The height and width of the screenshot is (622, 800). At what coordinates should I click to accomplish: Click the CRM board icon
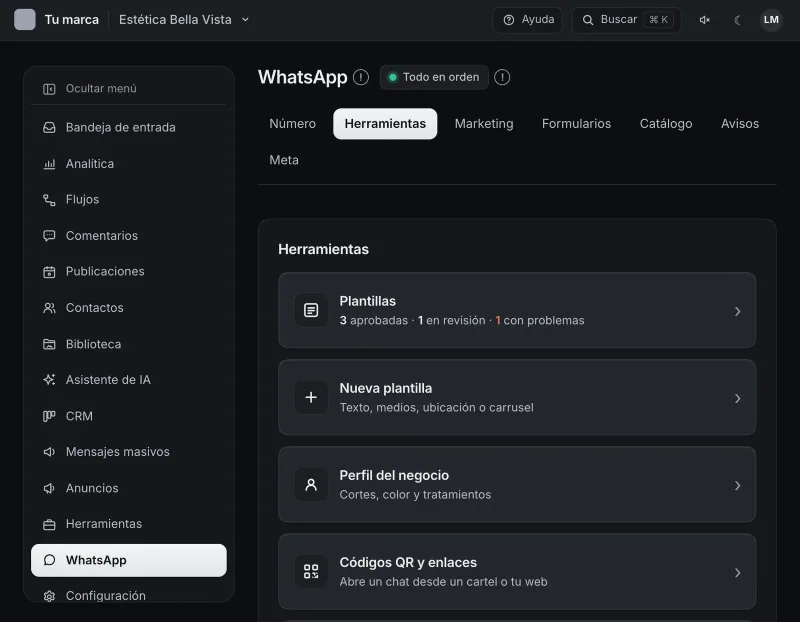(49, 416)
